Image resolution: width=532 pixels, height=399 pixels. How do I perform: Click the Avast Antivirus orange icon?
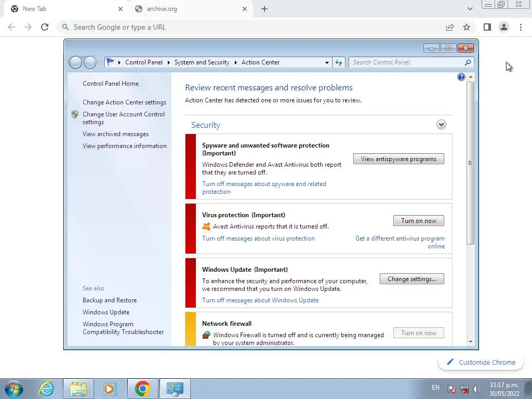point(206,227)
